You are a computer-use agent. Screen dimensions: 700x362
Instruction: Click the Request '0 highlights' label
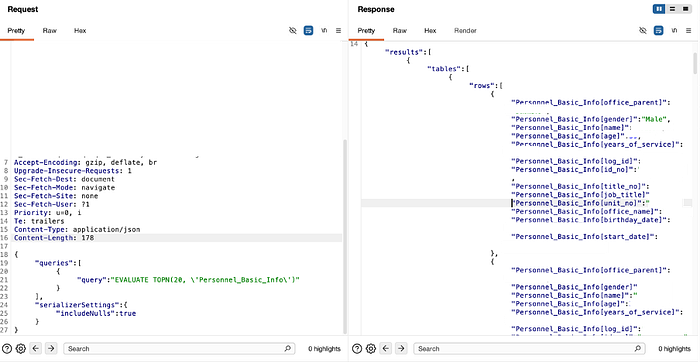click(324, 349)
